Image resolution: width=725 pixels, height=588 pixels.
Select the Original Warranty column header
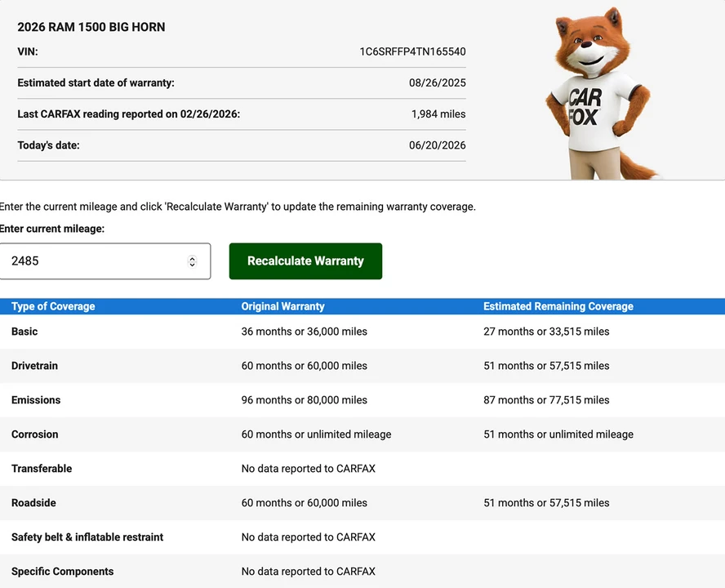pos(283,306)
